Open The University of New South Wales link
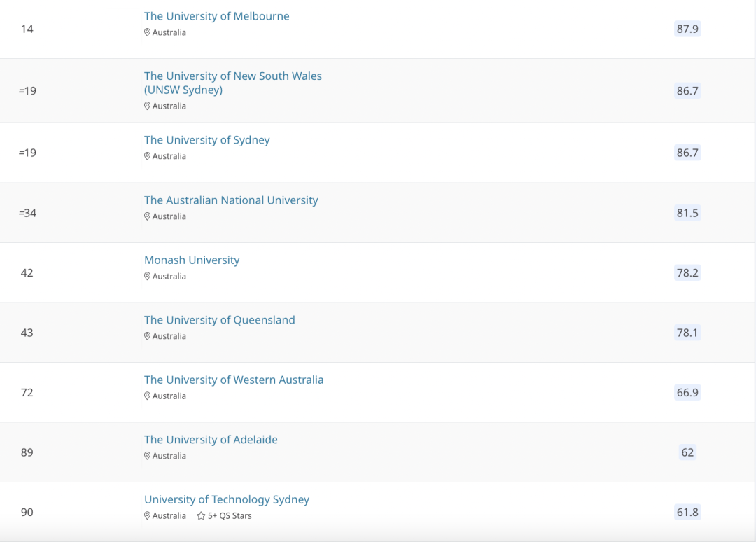 [233, 83]
